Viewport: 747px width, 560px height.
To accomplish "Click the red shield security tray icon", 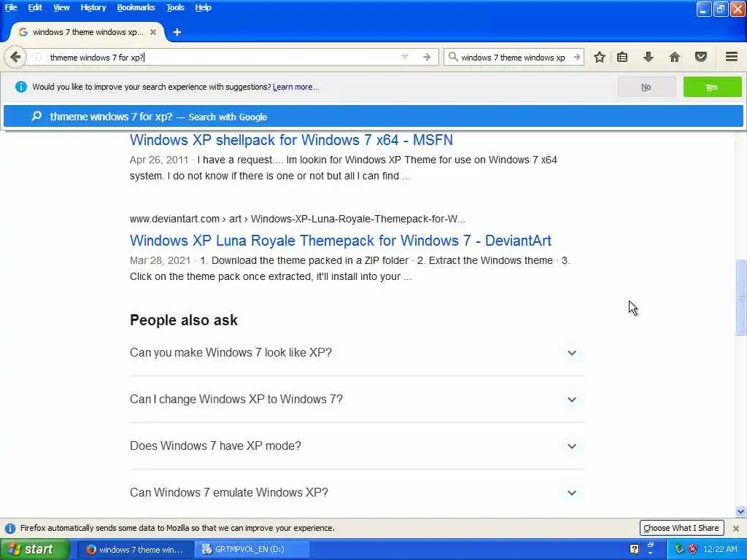I will point(692,549).
